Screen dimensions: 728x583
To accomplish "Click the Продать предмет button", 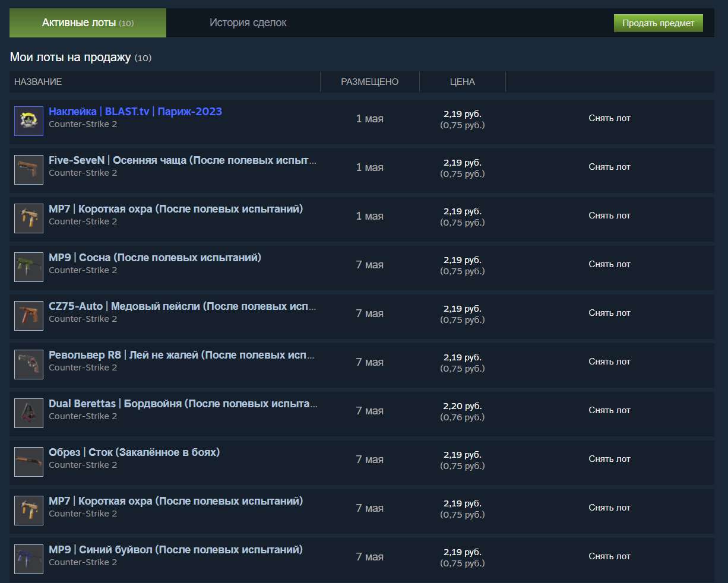I will click(658, 23).
